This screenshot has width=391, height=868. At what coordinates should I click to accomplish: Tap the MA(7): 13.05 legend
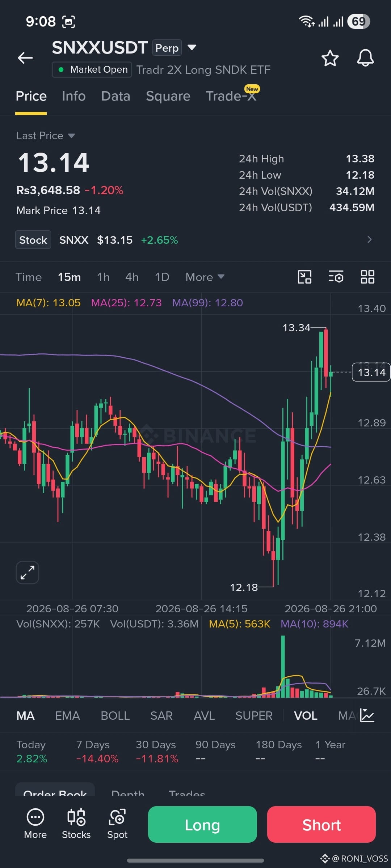click(49, 303)
